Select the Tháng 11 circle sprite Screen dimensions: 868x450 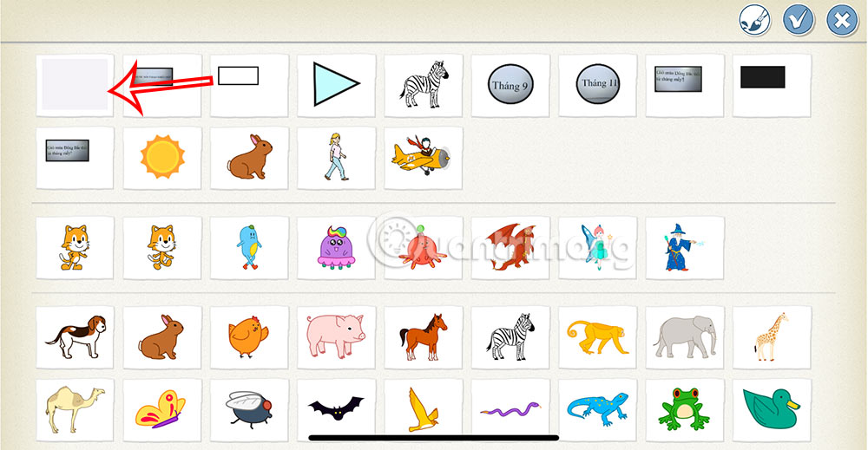[598, 85]
